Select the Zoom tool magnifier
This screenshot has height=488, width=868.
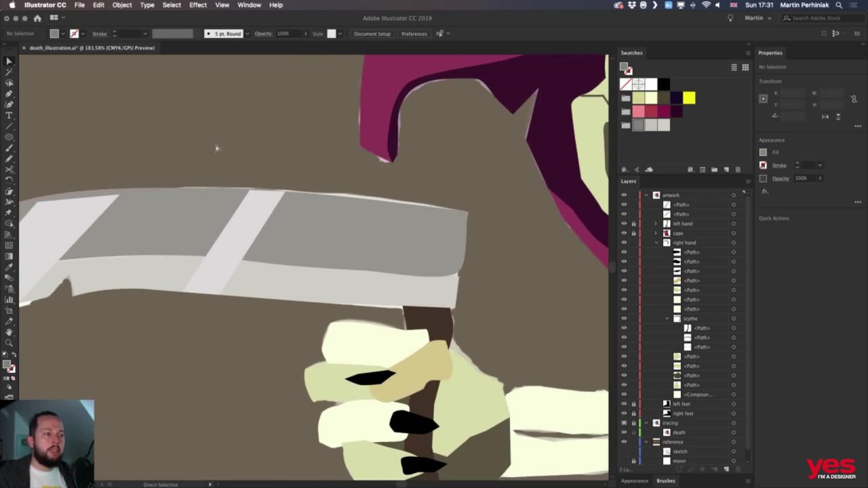point(9,343)
